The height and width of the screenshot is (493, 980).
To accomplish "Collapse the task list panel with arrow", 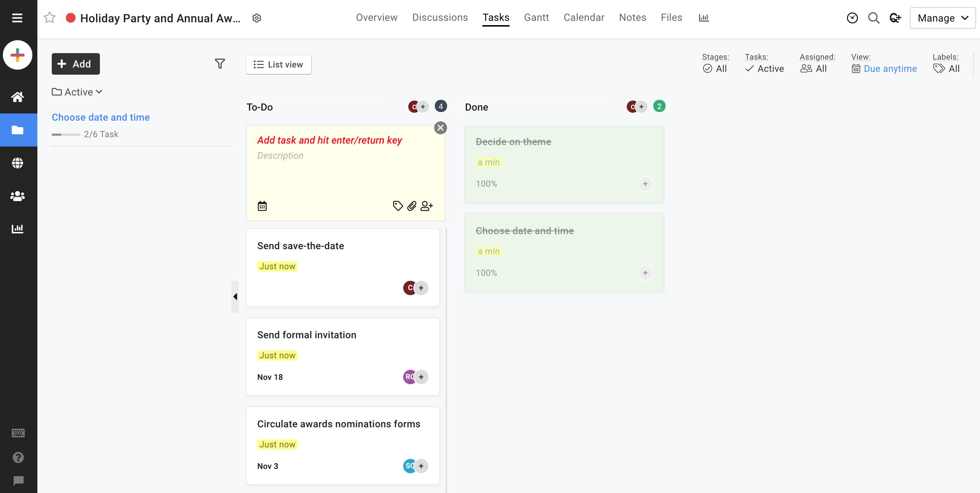I will (235, 297).
